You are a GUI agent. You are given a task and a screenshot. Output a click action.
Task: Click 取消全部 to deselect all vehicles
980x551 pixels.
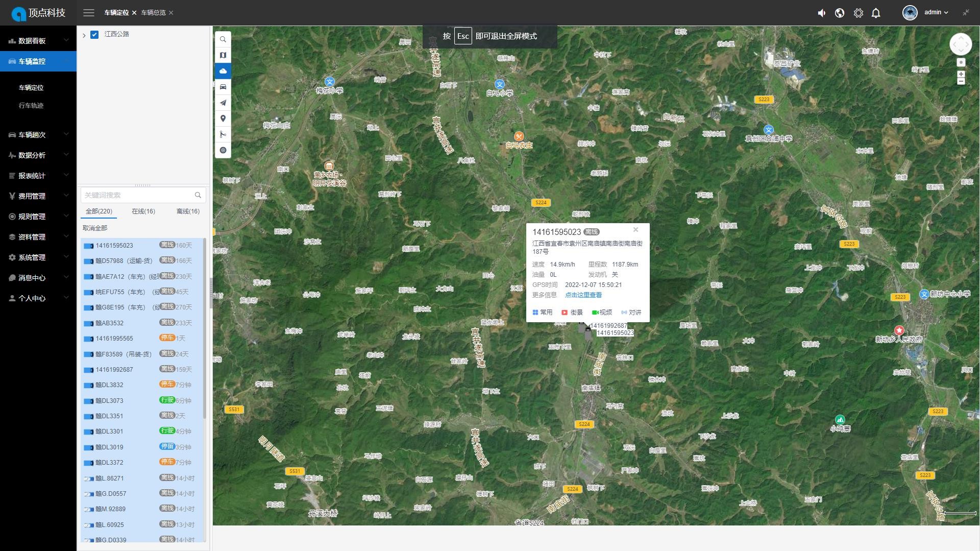[x=95, y=228]
